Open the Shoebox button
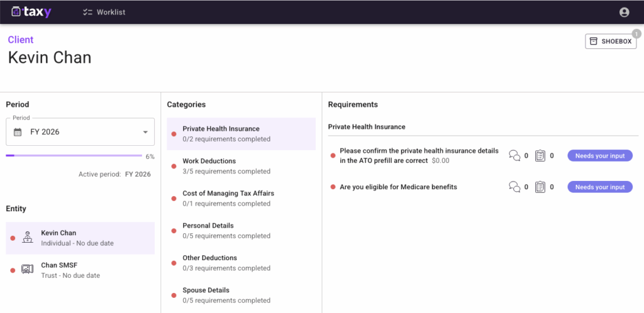644x313 pixels. [610, 41]
